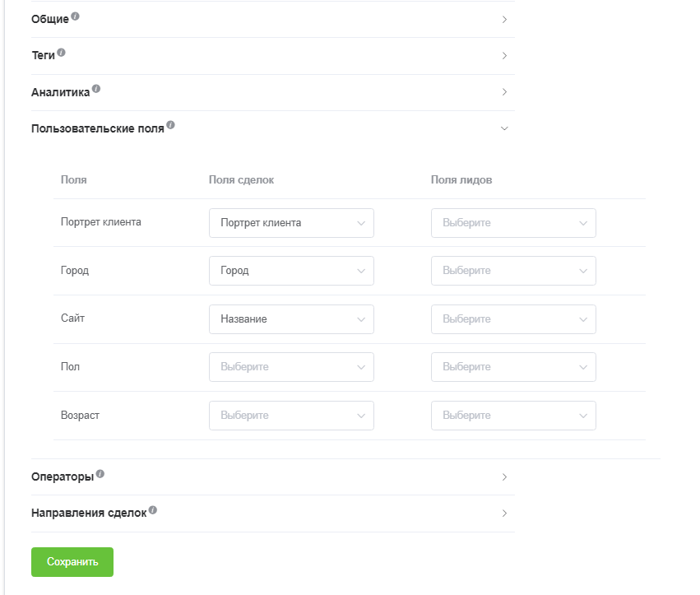Click info icon next to Общие
The height and width of the screenshot is (595, 700).
tap(76, 16)
